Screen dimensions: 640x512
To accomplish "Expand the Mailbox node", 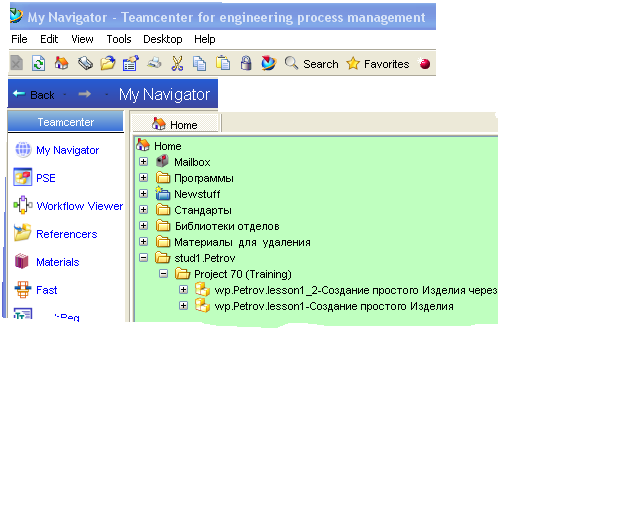I will coord(143,162).
